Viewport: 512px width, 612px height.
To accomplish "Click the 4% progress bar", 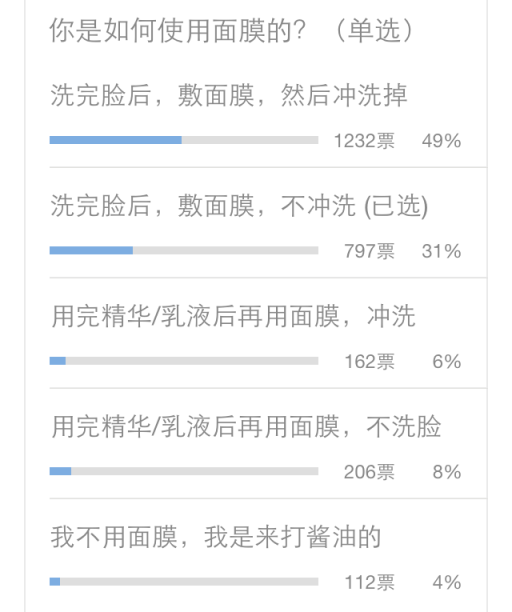I will [184, 582].
